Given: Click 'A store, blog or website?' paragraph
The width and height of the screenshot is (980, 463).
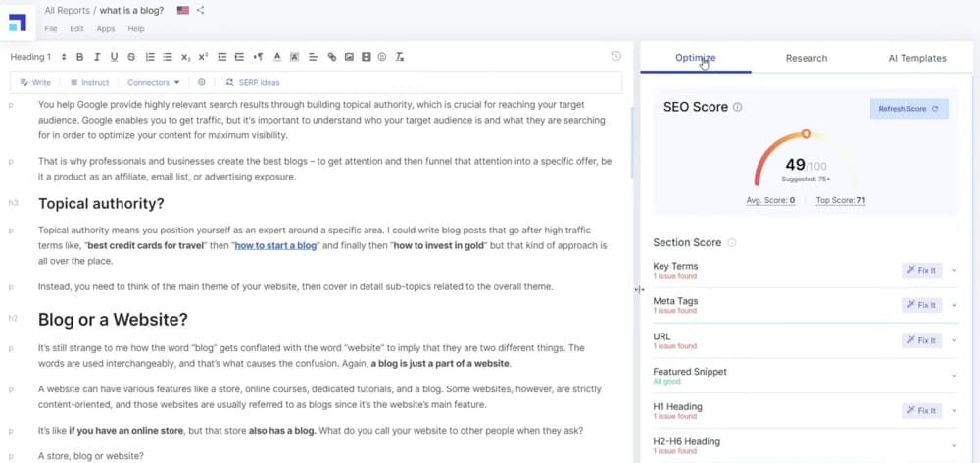Looking at the screenshot, I should [x=90, y=456].
